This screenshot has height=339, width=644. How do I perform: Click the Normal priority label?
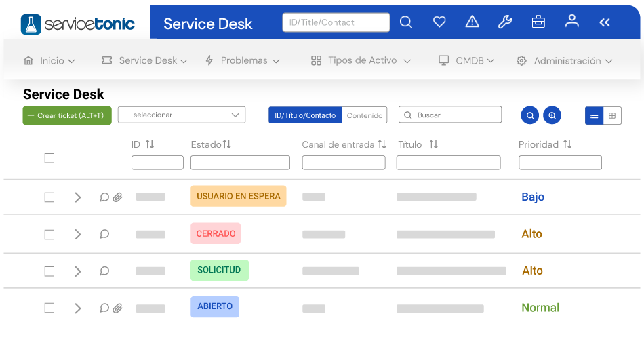(x=540, y=308)
